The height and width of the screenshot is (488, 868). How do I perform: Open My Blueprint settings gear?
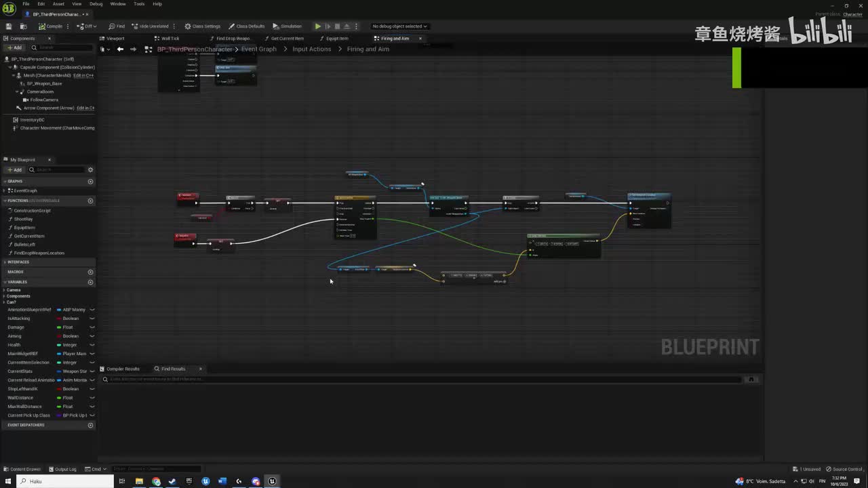pyautogui.click(x=90, y=169)
